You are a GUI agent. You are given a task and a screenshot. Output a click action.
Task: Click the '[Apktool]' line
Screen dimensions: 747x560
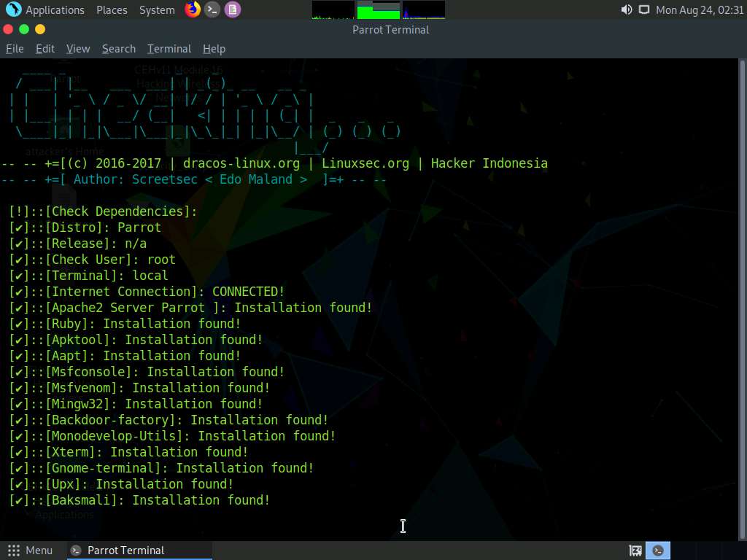[136, 340]
